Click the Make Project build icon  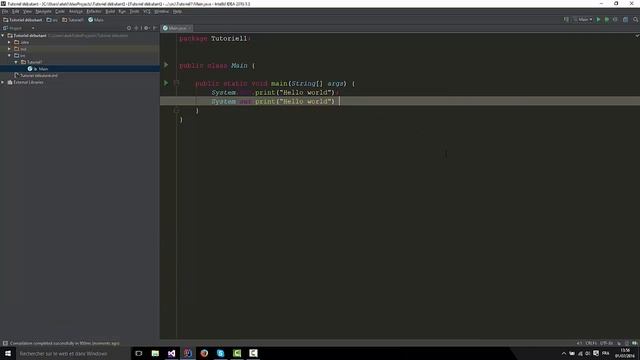pos(566,20)
